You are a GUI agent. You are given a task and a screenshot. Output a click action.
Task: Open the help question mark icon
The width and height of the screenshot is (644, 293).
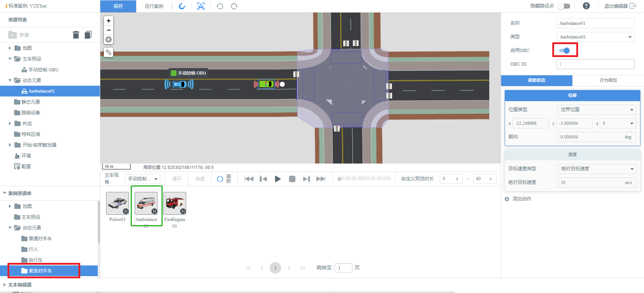coord(586,6)
